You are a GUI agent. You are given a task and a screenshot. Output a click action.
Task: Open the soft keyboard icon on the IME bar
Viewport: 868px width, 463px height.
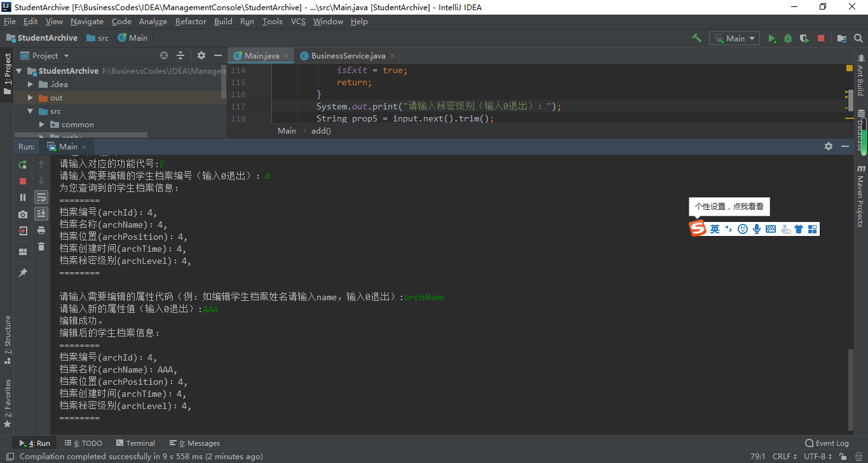(x=771, y=229)
